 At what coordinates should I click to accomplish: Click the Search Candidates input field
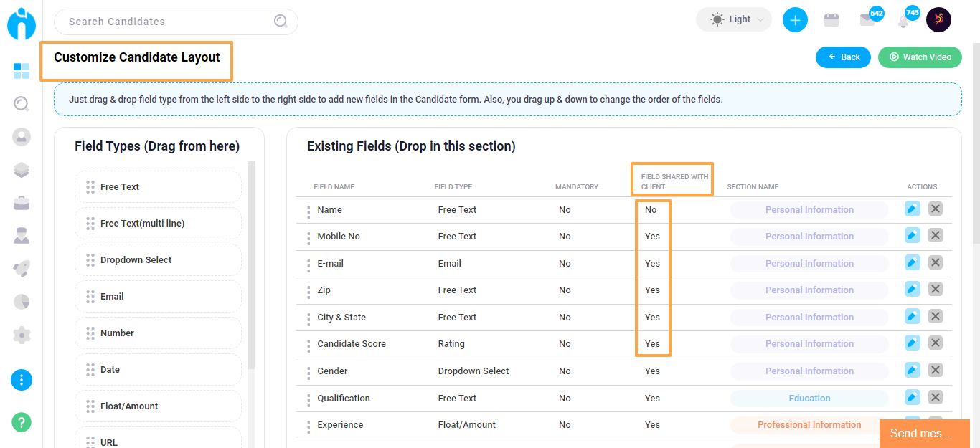pos(176,22)
